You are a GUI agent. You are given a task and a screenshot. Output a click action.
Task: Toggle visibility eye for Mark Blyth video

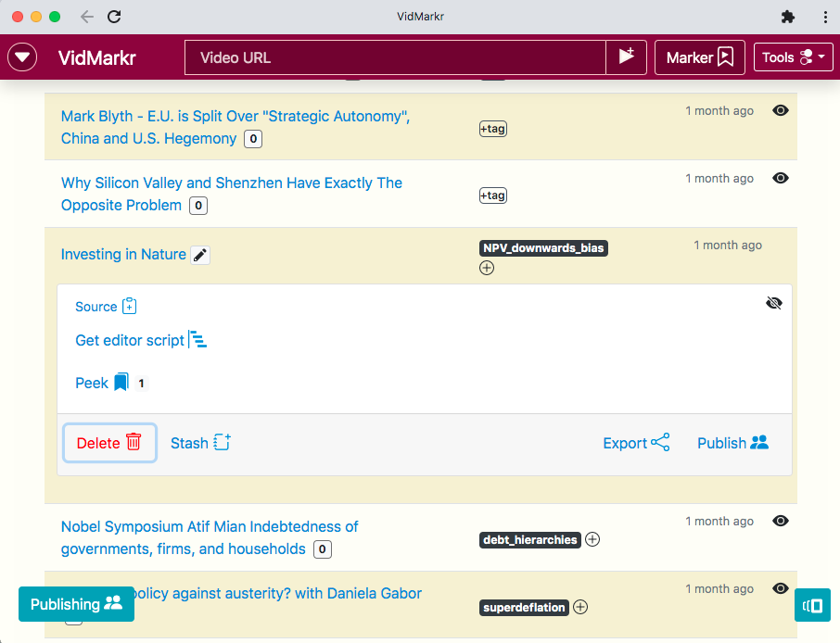tap(781, 110)
